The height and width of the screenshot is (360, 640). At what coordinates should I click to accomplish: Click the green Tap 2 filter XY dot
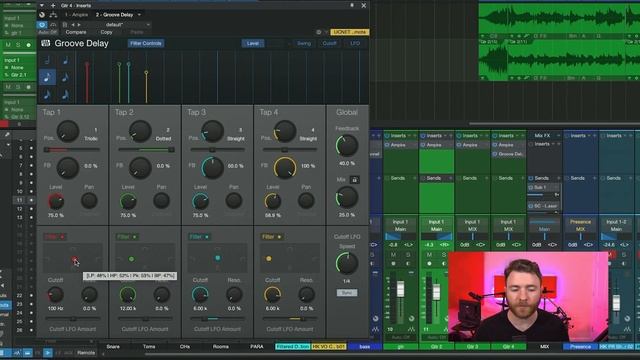[131, 259]
